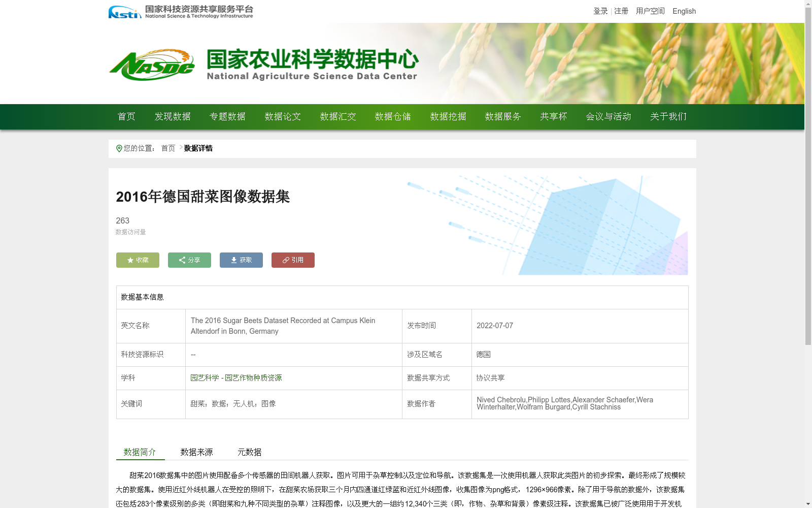Go to 首页 in main navigation
The height and width of the screenshot is (508, 812).
tap(126, 117)
